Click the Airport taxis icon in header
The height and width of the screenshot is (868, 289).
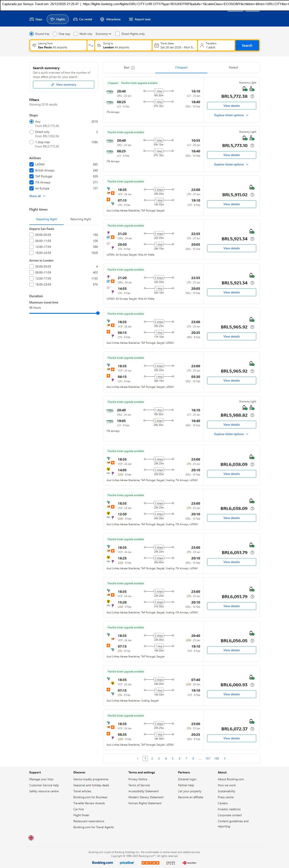(131, 19)
